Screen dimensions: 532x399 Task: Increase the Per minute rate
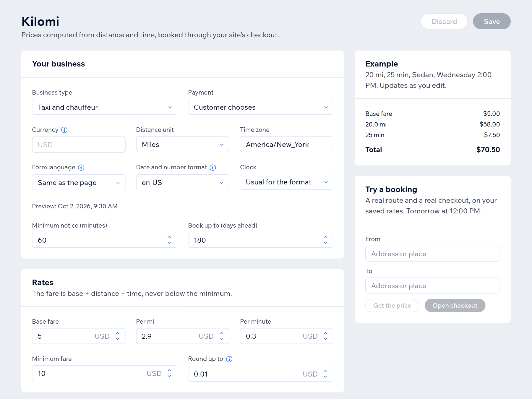[x=325, y=333]
